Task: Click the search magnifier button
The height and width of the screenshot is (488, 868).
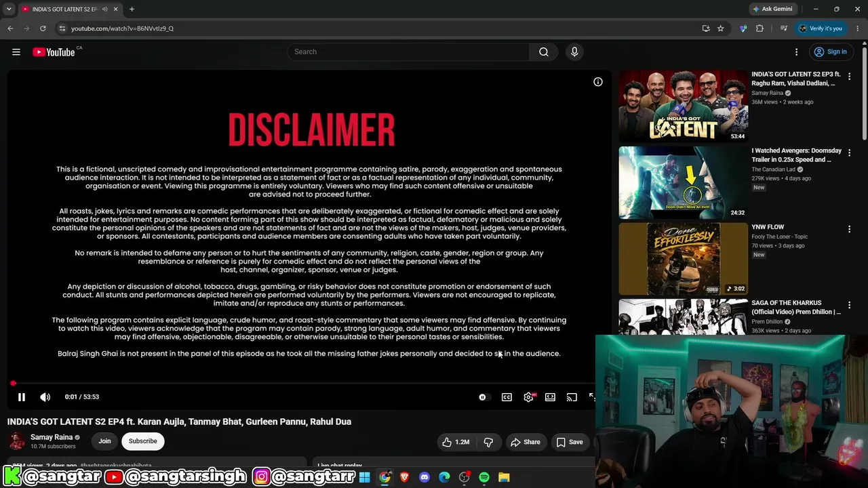Action: 544,52
